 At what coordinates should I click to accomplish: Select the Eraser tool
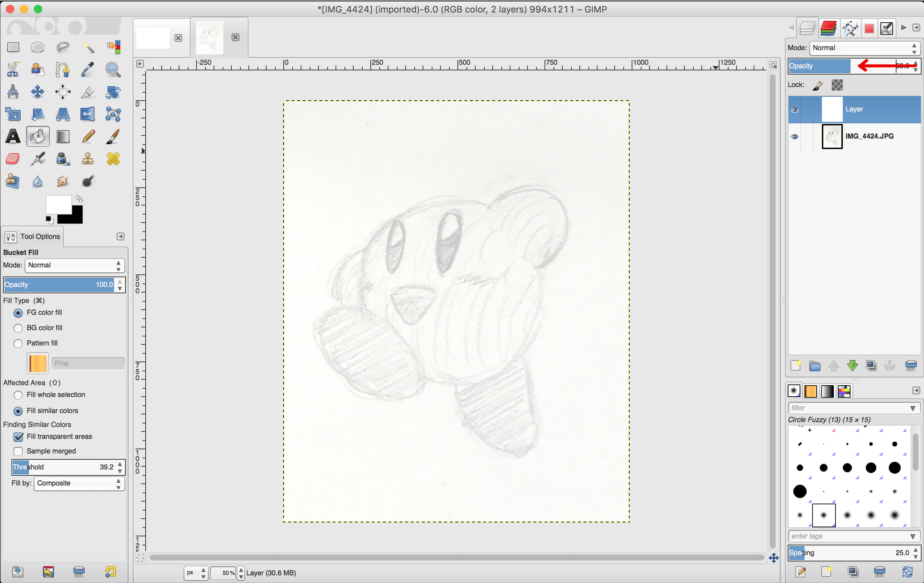pyautogui.click(x=13, y=158)
